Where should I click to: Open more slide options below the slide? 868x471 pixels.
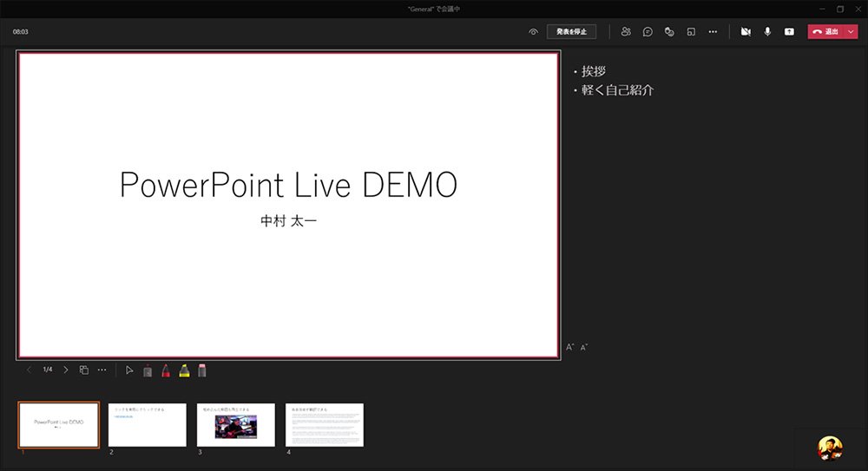coord(102,370)
